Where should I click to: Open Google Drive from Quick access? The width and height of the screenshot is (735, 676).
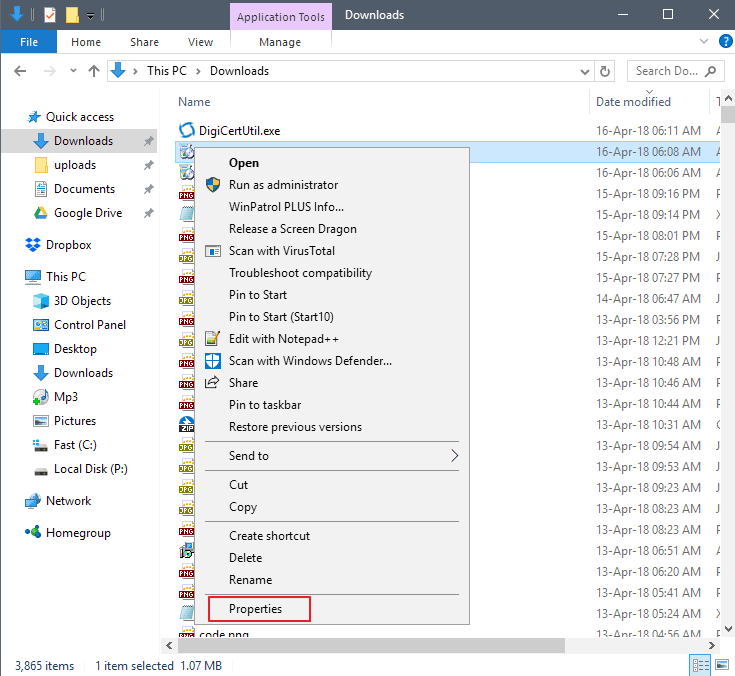(x=87, y=213)
